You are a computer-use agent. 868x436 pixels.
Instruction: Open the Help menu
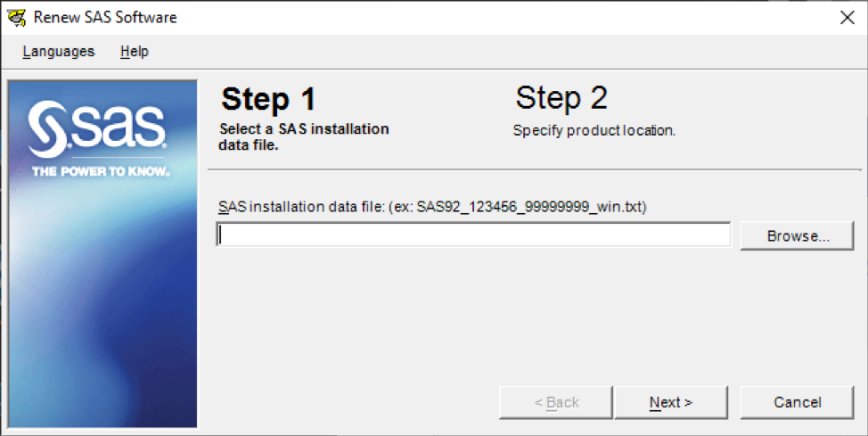135,52
